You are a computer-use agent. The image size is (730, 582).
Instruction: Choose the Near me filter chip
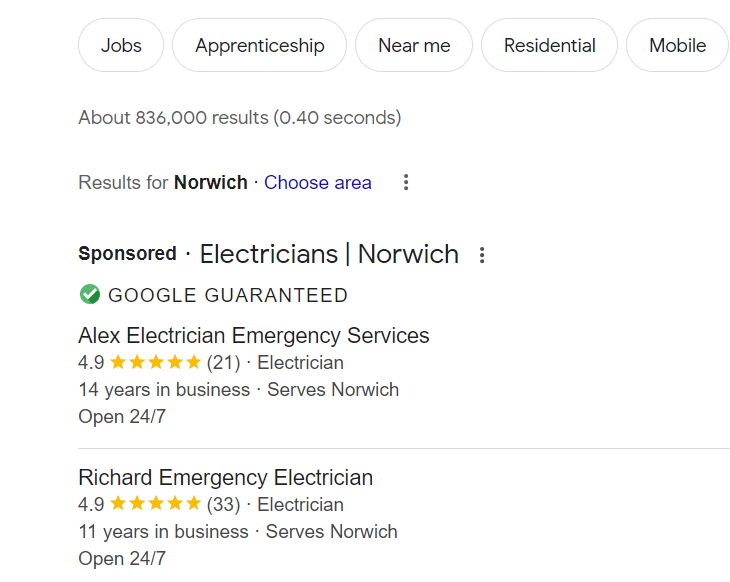point(414,45)
